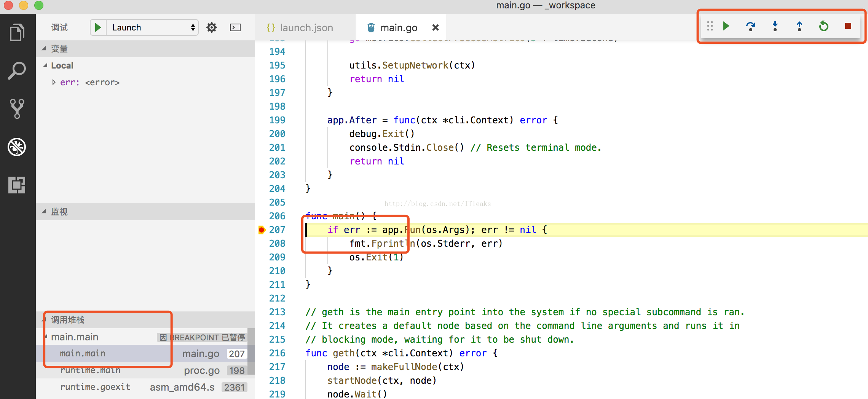Open the Launch configuration dropdown

pyautogui.click(x=152, y=27)
